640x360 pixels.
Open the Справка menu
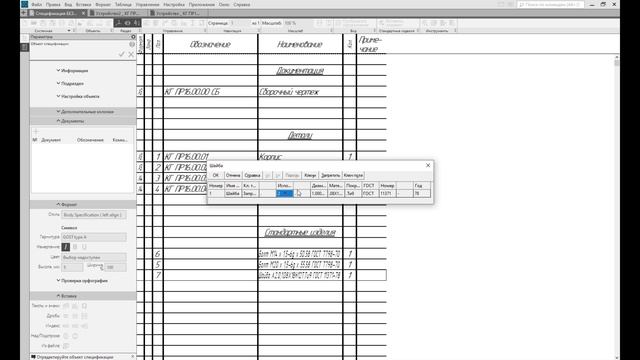(242, 4)
